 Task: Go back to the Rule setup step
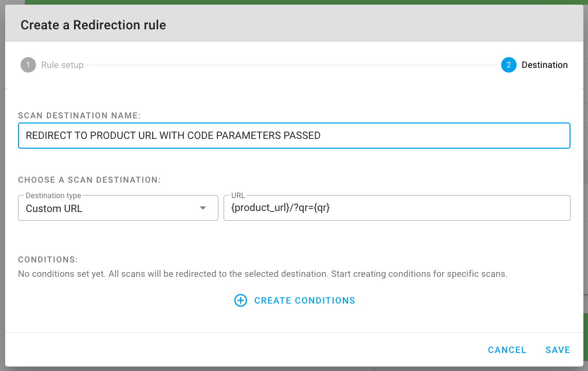coord(62,65)
